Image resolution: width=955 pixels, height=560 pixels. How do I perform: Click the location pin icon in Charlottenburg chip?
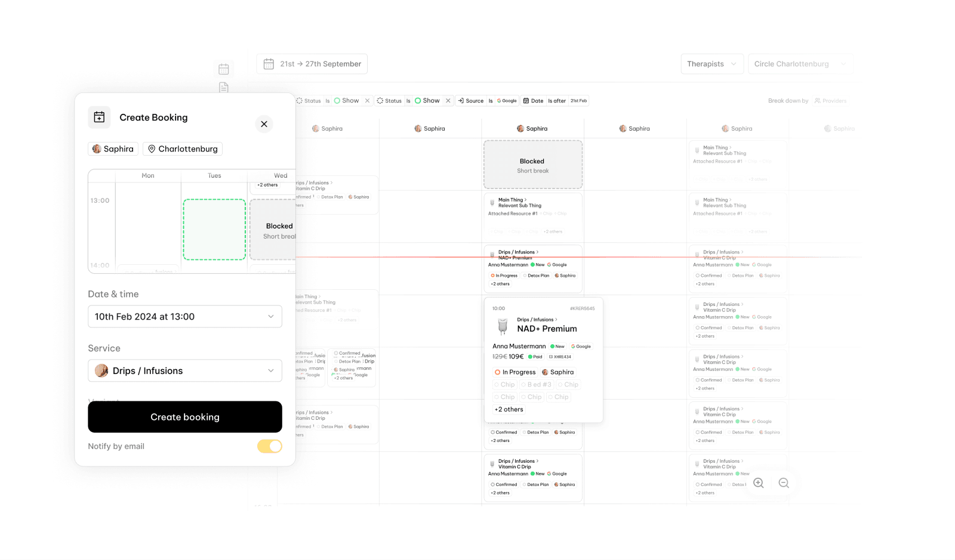tap(152, 149)
